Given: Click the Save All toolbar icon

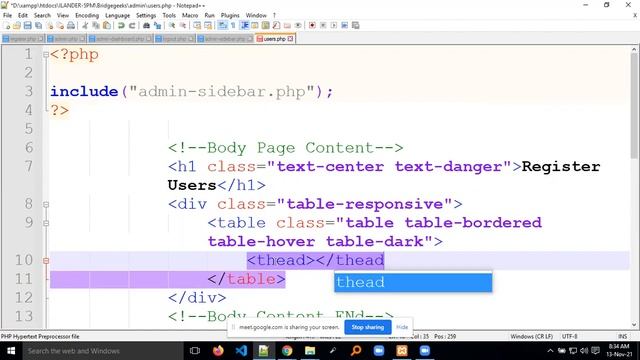Looking at the screenshot, I should point(38,25).
